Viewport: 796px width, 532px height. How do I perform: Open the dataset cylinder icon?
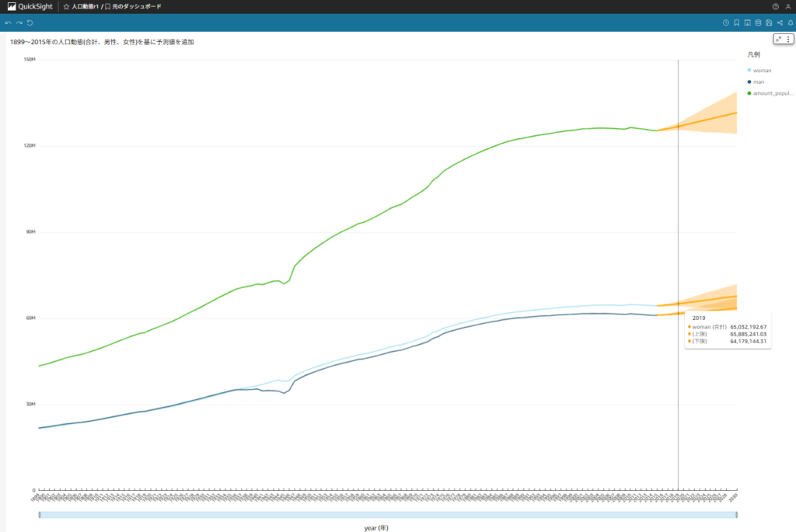[758, 23]
